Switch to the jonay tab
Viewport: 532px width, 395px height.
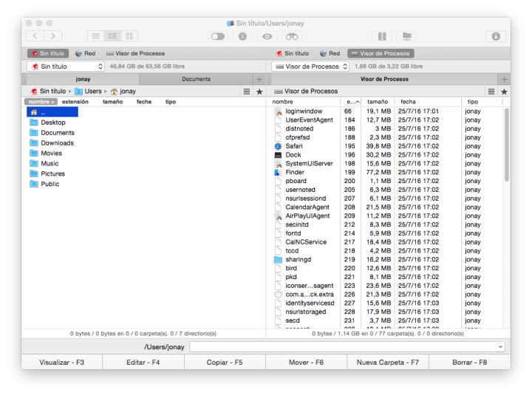83,79
